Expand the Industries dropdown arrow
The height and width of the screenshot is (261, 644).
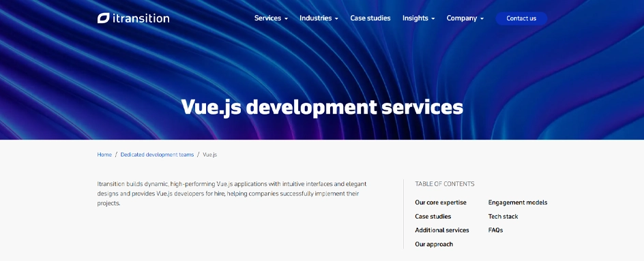pyautogui.click(x=336, y=19)
